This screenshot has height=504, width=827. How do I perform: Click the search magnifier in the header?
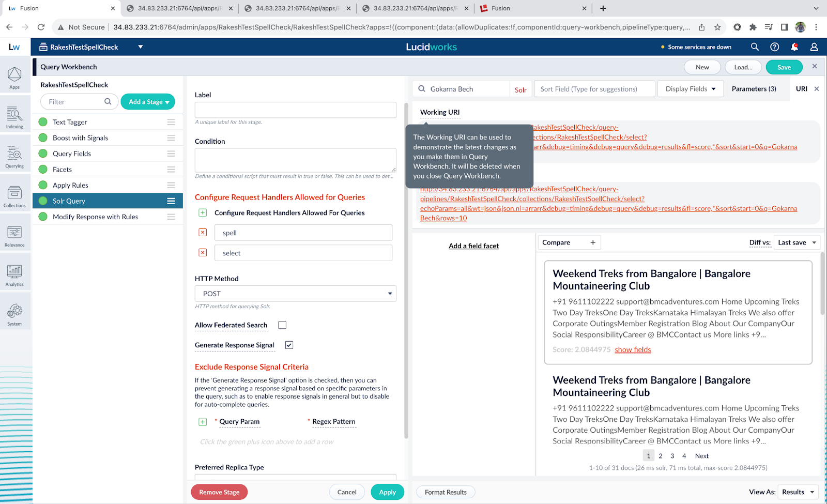click(x=755, y=47)
